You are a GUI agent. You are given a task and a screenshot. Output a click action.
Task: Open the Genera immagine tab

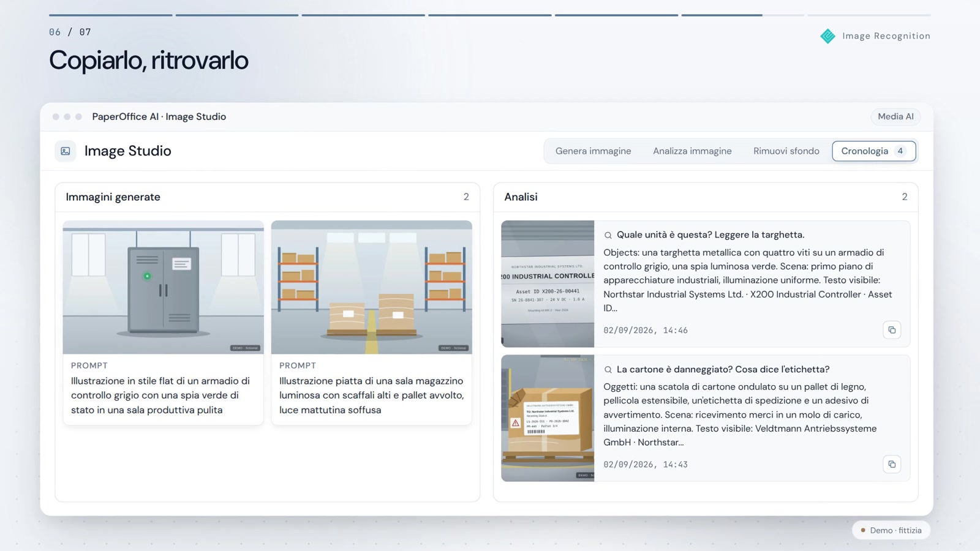tap(593, 151)
